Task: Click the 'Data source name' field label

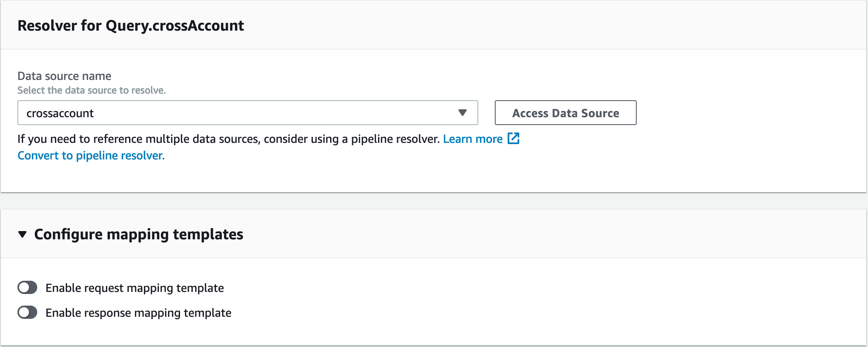Action: [64, 76]
